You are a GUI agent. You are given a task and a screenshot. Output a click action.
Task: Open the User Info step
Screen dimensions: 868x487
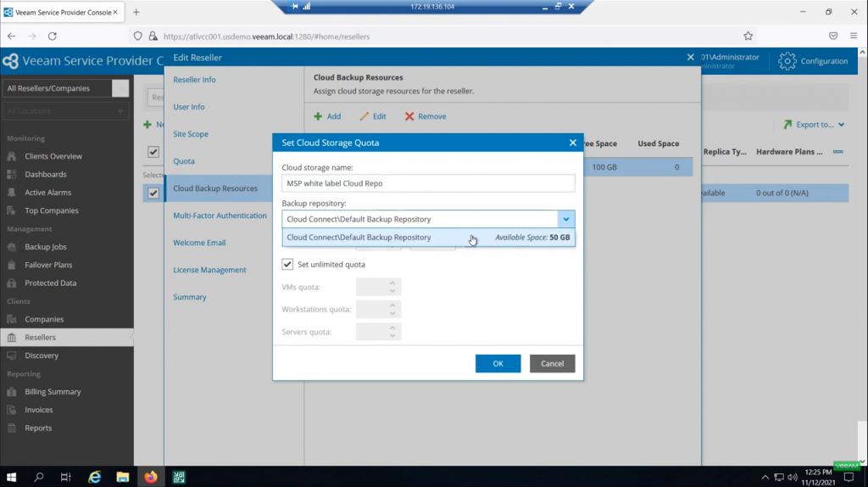pos(189,107)
